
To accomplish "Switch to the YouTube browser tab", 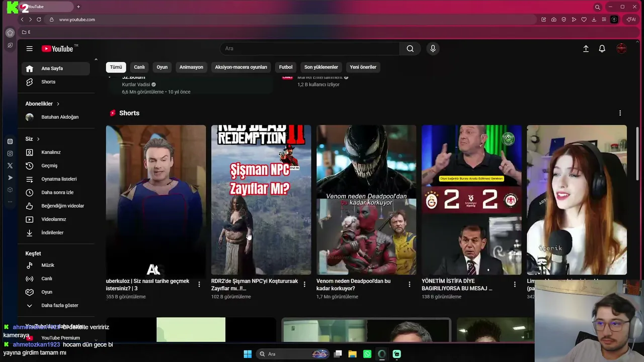I will [45, 7].
